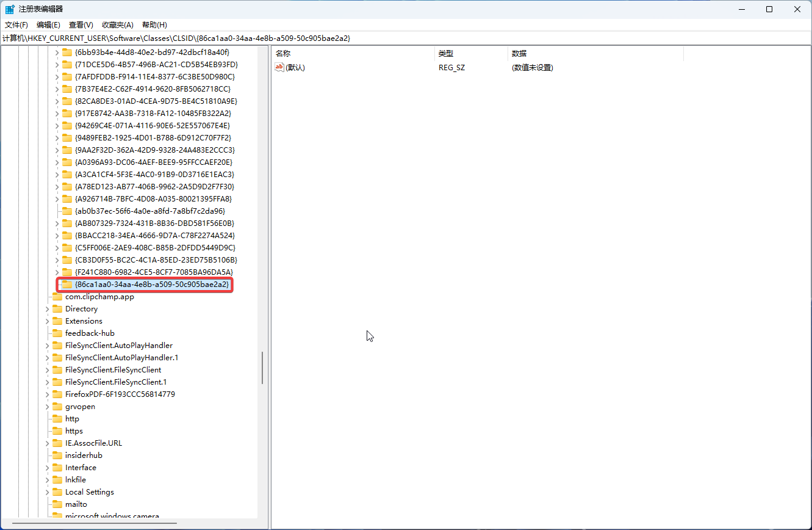Open the 收藏夹(A) menu
Image resolution: width=812 pixels, height=530 pixels.
118,25
